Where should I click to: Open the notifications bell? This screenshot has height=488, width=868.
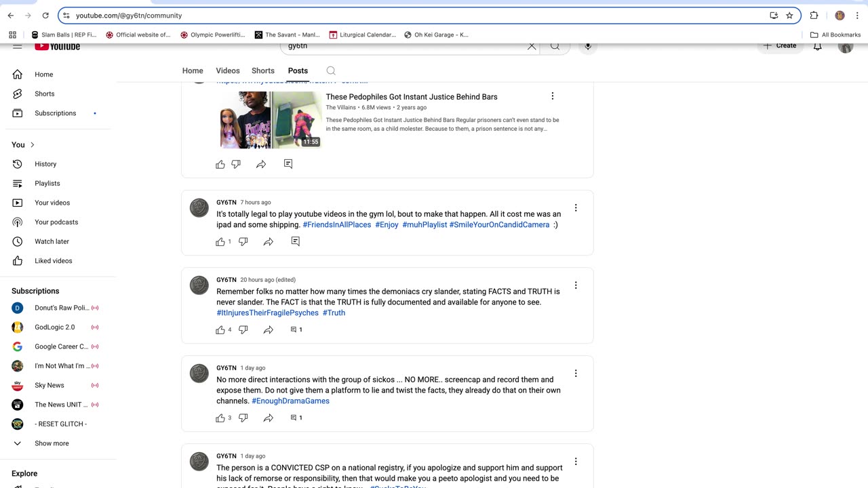(818, 46)
